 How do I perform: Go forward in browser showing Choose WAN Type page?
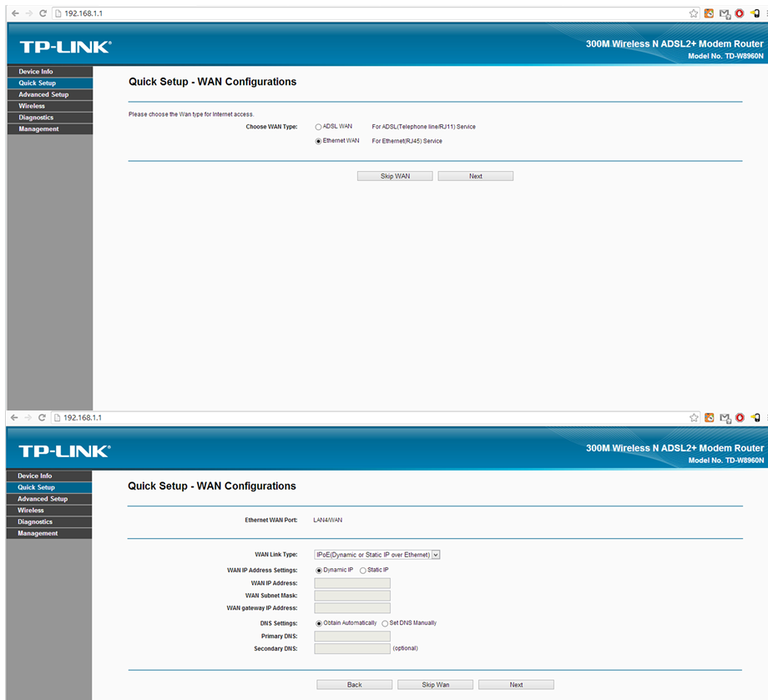point(29,13)
